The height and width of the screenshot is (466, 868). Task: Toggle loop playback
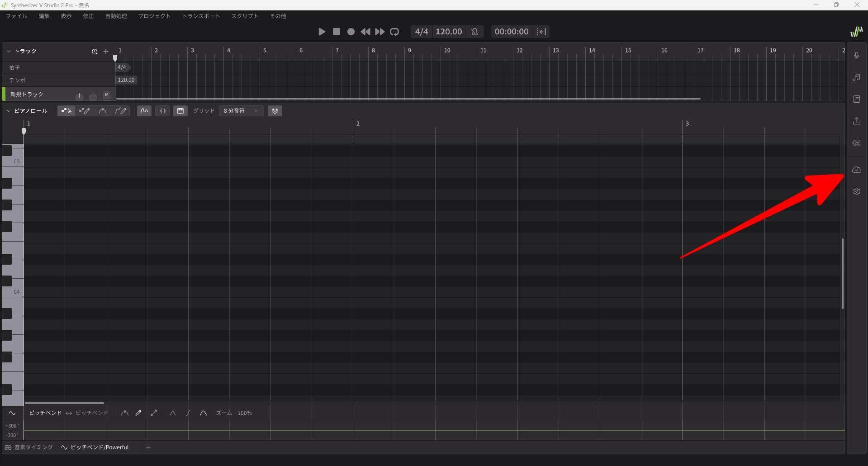click(x=394, y=32)
